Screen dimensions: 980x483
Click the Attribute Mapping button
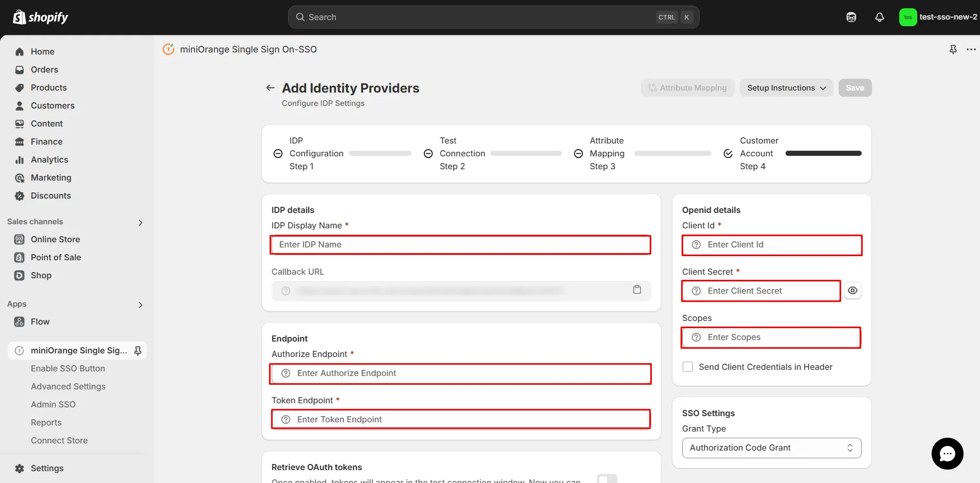(x=687, y=87)
